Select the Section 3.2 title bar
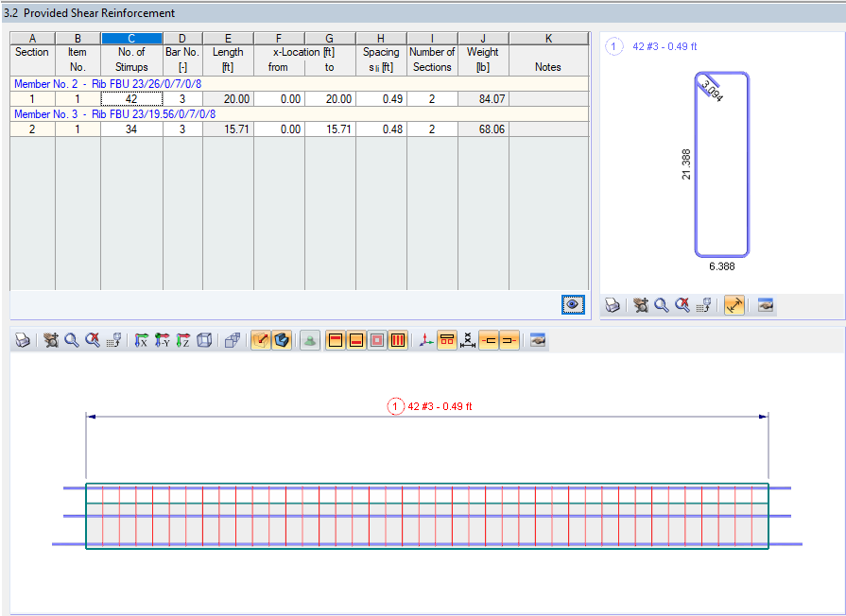 click(95, 13)
